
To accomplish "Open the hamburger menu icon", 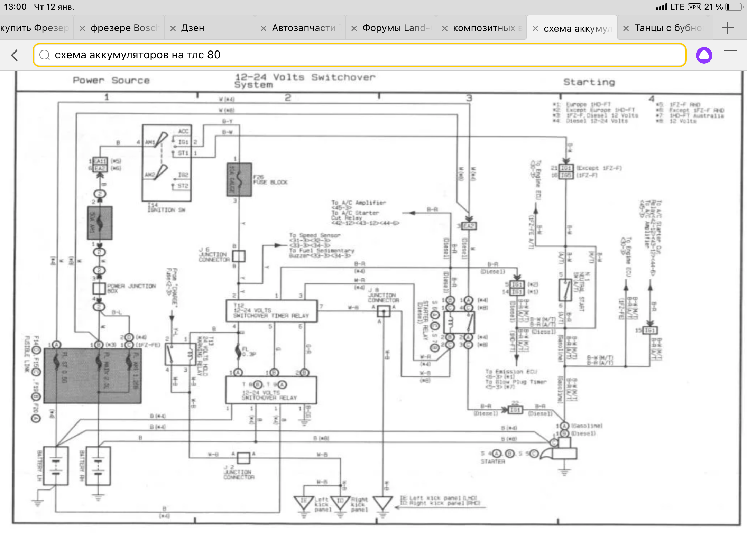I will pyautogui.click(x=730, y=55).
